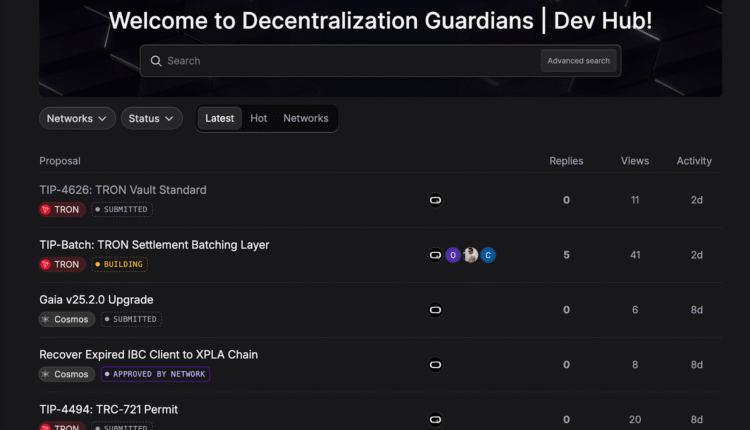The width and height of the screenshot is (750, 430).
Task: Click Cosmos tag under Gaia v25.2.0 Upgrade
Action: coord(65,320)
